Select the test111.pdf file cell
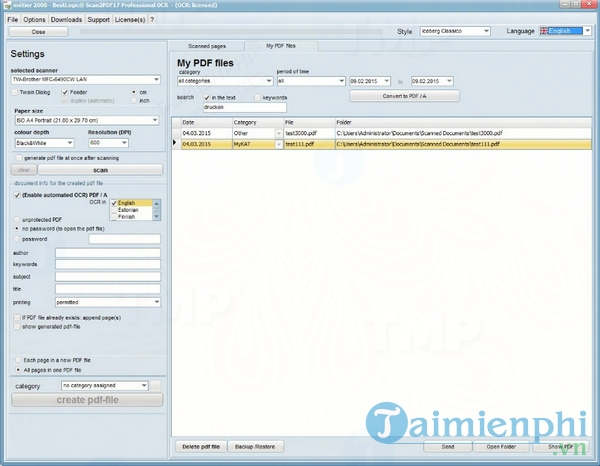 point(309,144)
